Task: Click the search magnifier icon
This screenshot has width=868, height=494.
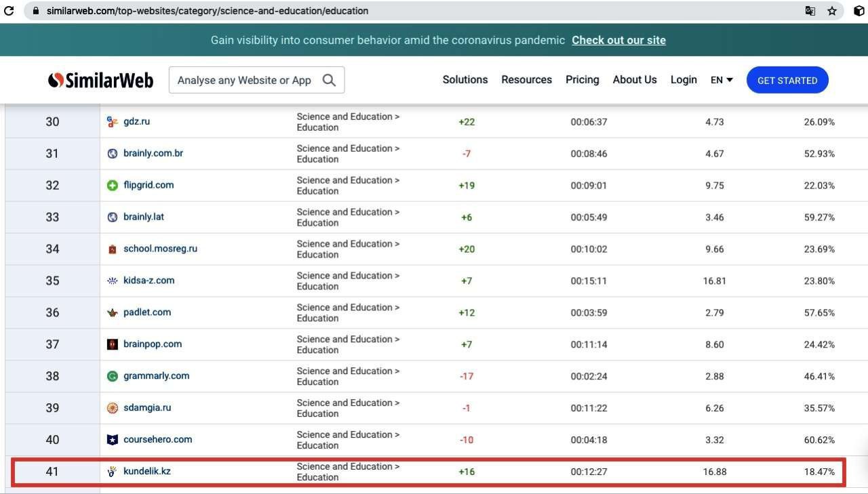Action: point(329,80)
